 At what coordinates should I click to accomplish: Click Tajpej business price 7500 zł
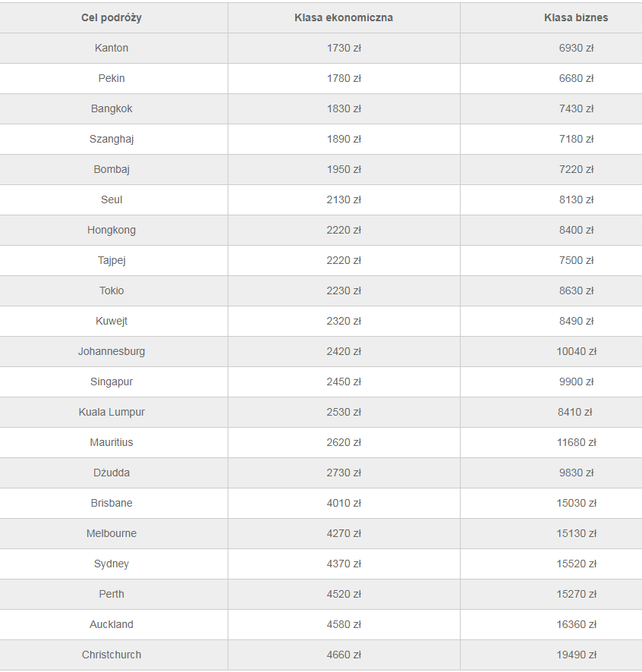click(576, 261)
